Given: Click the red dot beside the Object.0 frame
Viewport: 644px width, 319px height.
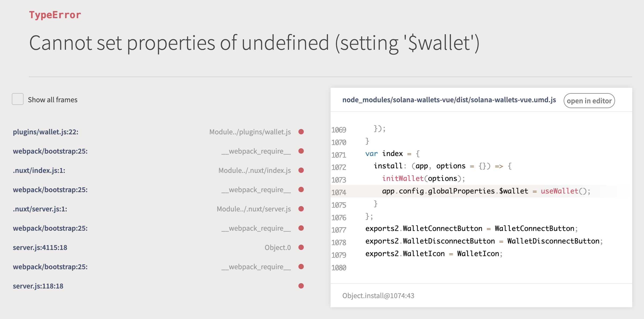Looking at the screenshot, I should (x=301, y=248).
